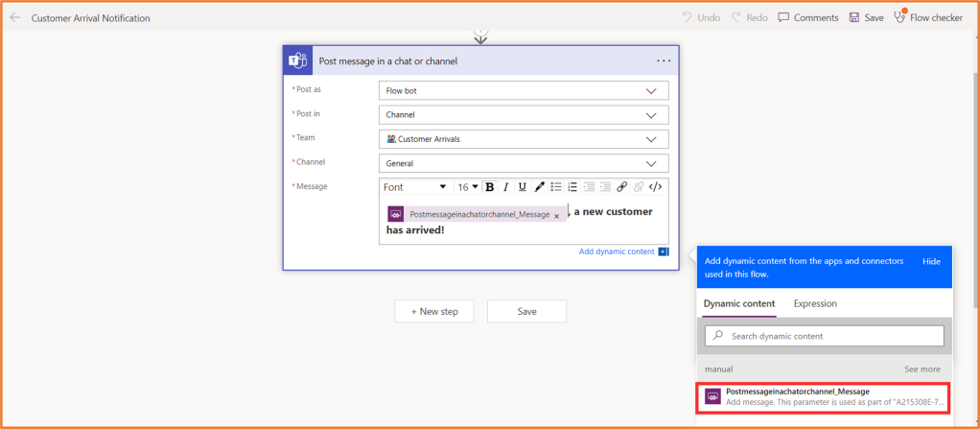This screenshot has height=429, width=980.
Task: Click the New step button
Action: 434,311
